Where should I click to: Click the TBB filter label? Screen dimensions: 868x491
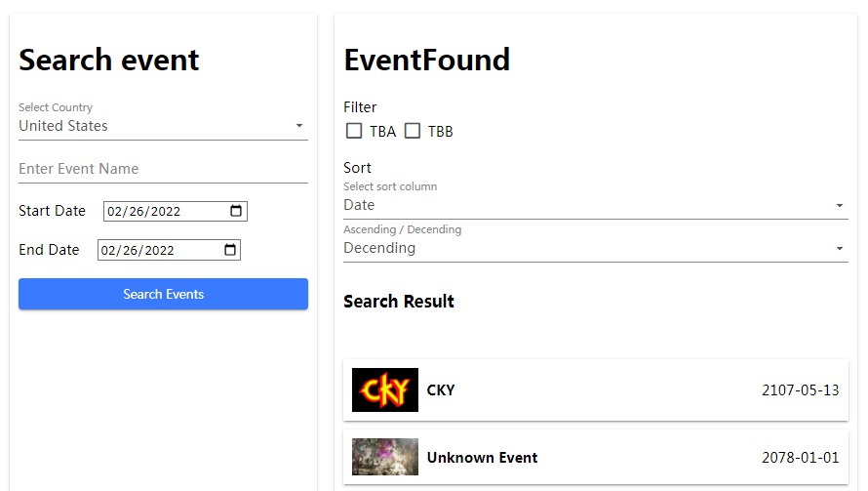[441, 132]
